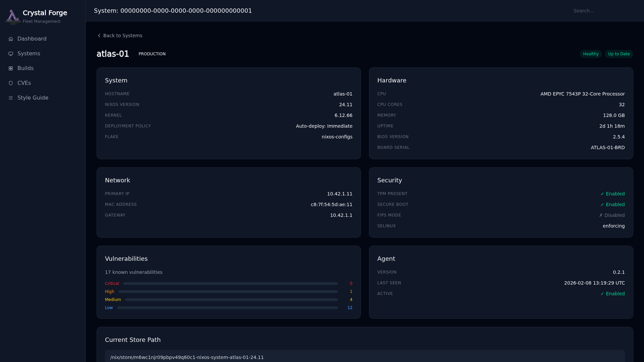644x362 pixels.
Task: Click the Builds grid icon
Action: 11,68
